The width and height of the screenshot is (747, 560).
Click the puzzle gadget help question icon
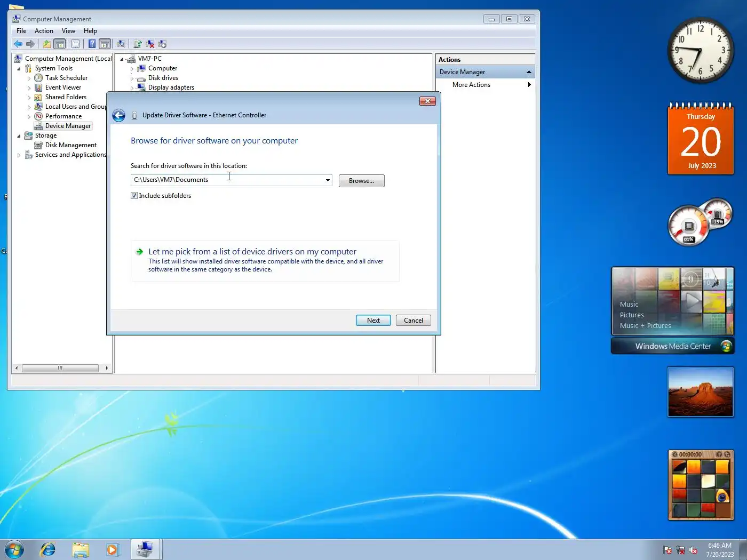coord(719,454)
